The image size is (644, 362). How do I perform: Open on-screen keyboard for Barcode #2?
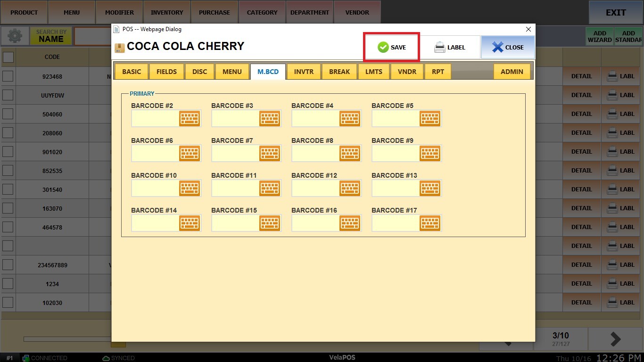click(190, 118)
